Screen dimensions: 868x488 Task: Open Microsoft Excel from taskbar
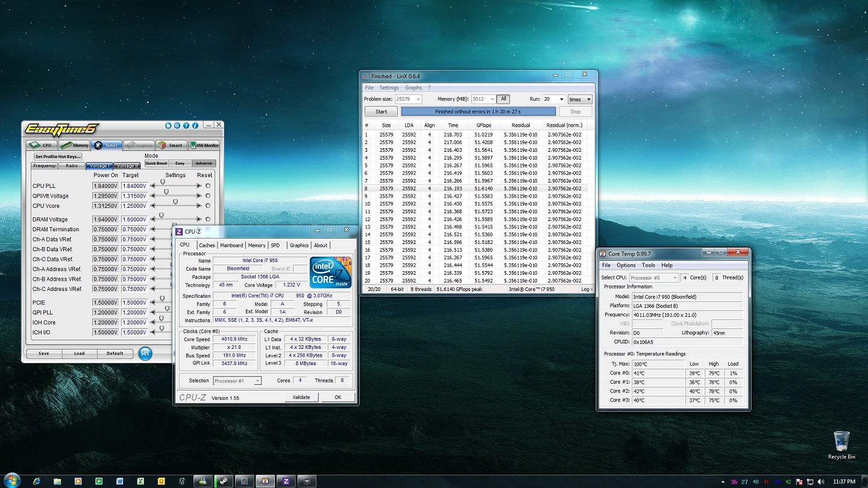pyautogui.click(x=140, y=481)
